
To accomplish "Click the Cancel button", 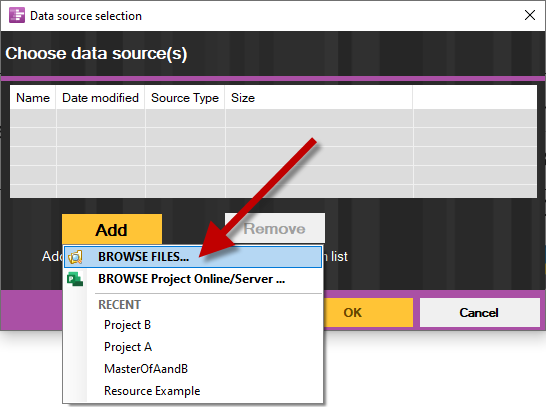I will [479, 312].
